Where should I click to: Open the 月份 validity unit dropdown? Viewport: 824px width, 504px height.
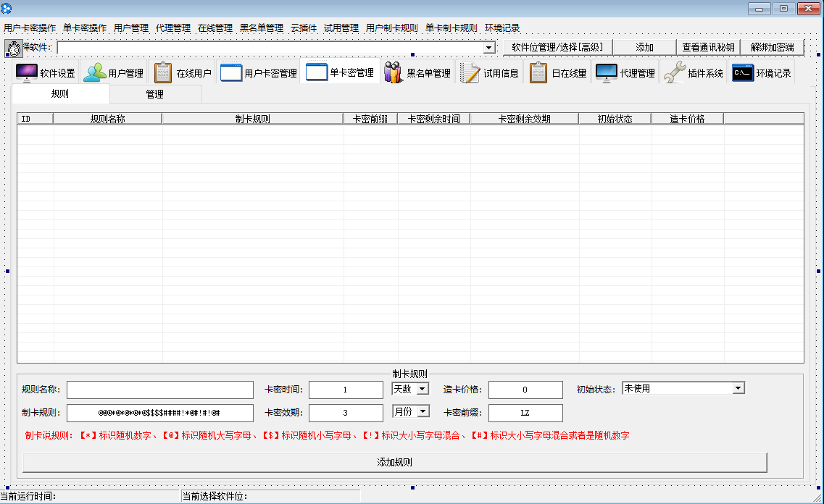[x=423, y=411]
